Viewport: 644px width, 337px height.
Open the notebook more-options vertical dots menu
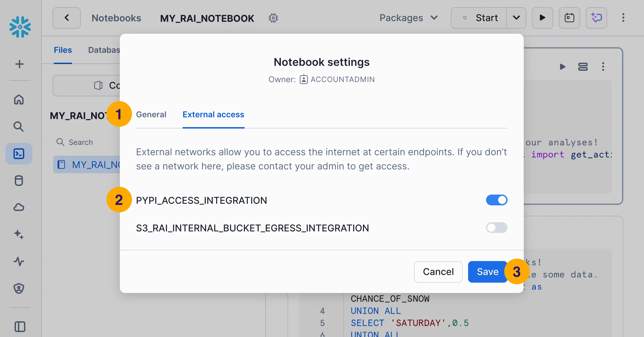pos(623,18)
